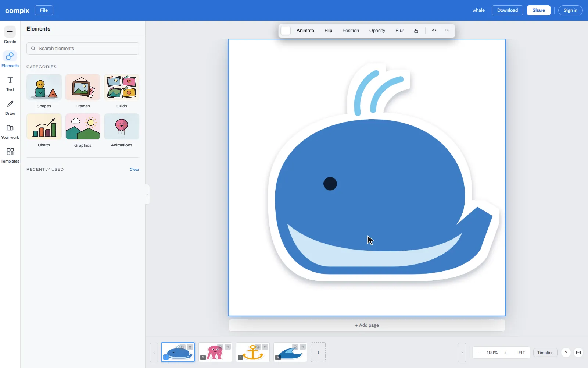
Task: Clear recently used elements
Action: coord(135,170)
